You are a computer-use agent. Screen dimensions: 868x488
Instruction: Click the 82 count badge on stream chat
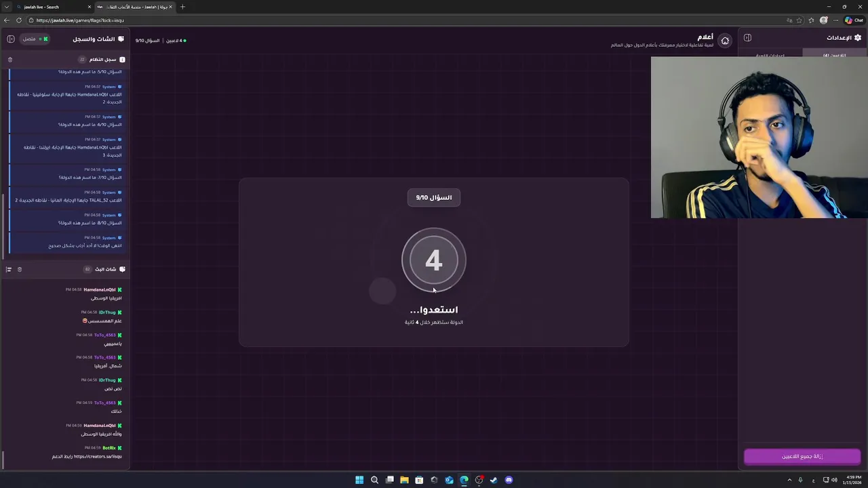click(87, 269)
